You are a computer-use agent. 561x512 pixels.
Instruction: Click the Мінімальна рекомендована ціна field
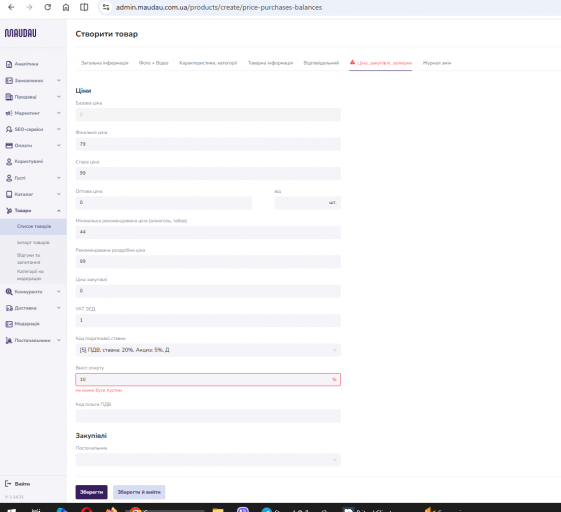208,232
